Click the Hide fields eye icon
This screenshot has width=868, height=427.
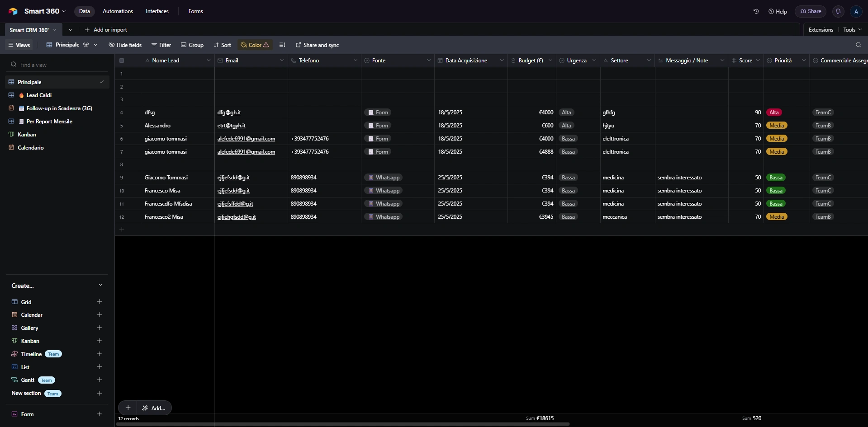111,45
